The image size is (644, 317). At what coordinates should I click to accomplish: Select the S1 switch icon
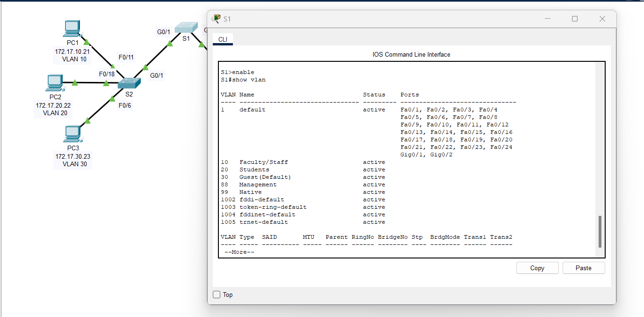click(186, 27)
